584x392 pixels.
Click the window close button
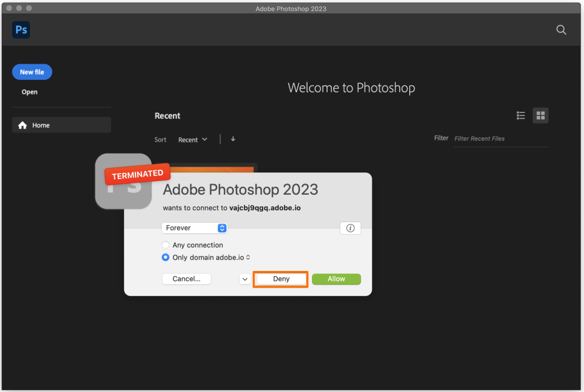(x=9, y=8)
